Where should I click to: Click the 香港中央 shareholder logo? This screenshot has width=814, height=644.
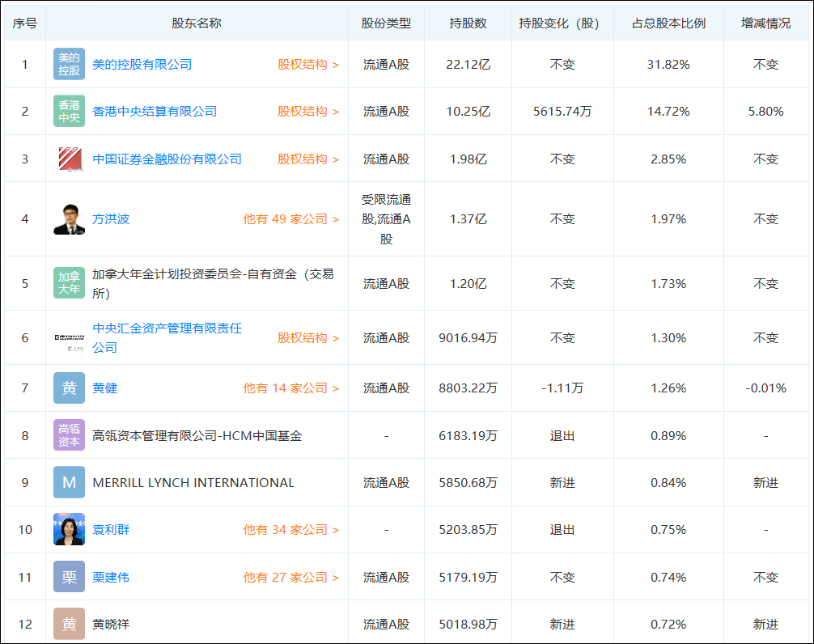point(69,110)
